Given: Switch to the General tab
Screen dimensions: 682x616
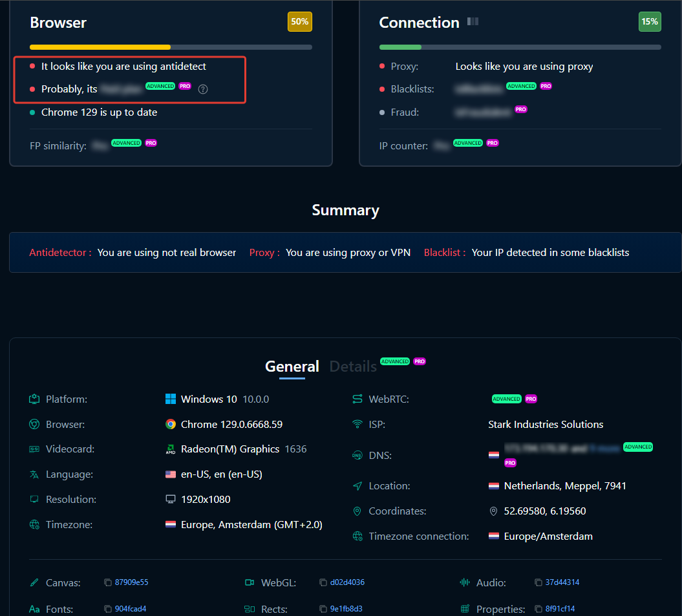Looking at the screenshot, I should tap(292, 366).
